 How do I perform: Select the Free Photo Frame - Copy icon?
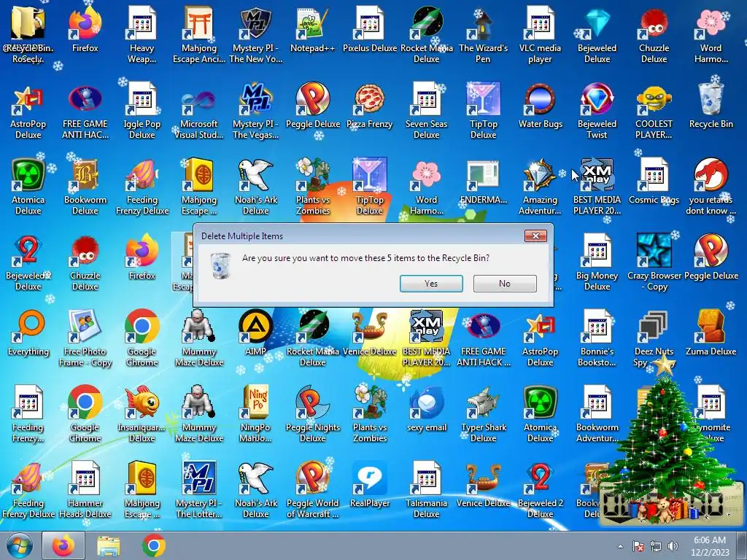pyautogui.click(x=85, y=338)
